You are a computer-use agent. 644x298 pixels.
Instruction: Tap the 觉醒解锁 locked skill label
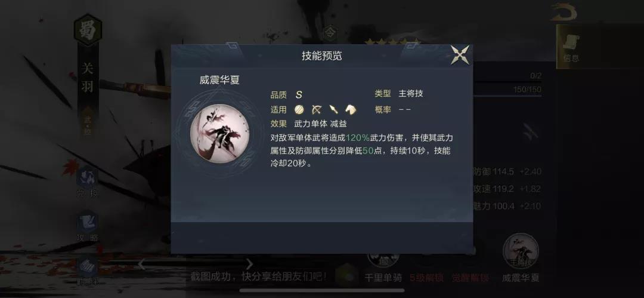pyautogui.click(x=470, y=278)
